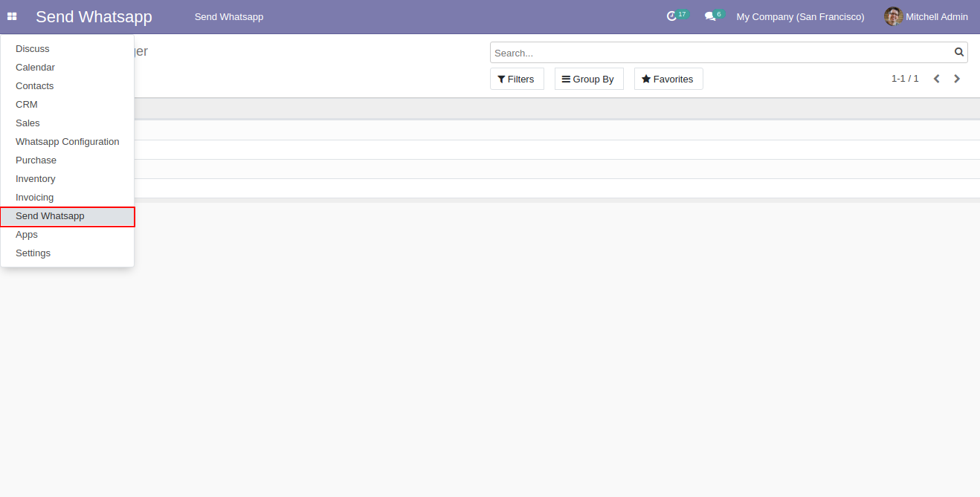Viewport: 980px width, 497px height.
Task: Choose Send Whatsapp in apps menu
Action: point(67,216)
